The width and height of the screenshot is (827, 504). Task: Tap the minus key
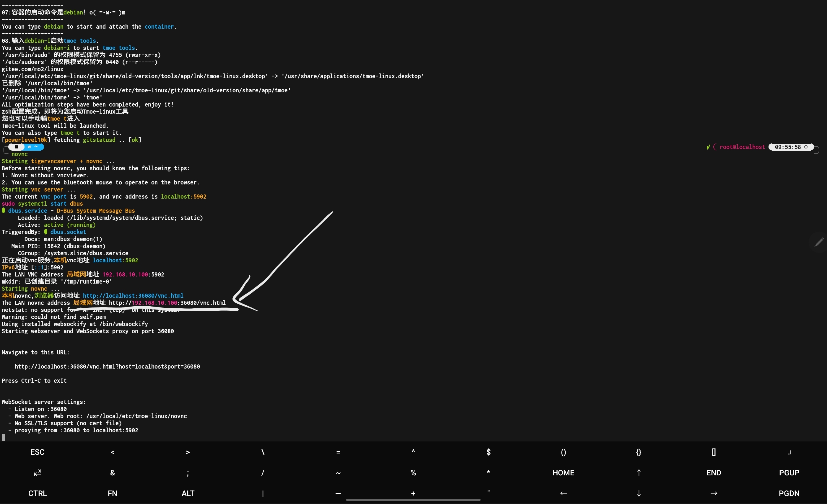coord(338,493)
